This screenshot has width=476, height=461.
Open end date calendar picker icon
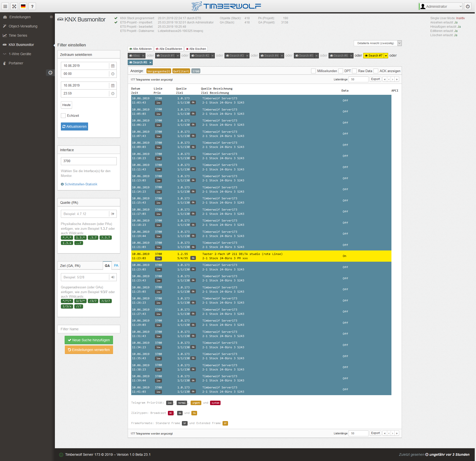(113, 86)
